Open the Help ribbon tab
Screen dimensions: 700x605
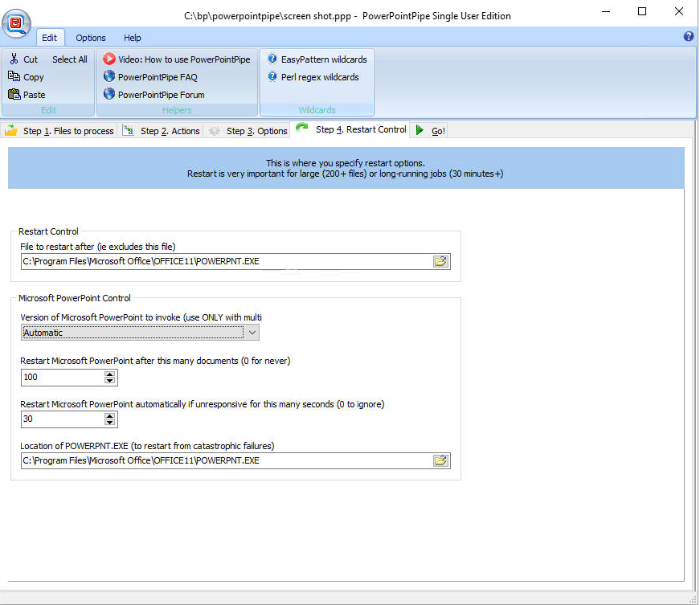tap(132, 38)
